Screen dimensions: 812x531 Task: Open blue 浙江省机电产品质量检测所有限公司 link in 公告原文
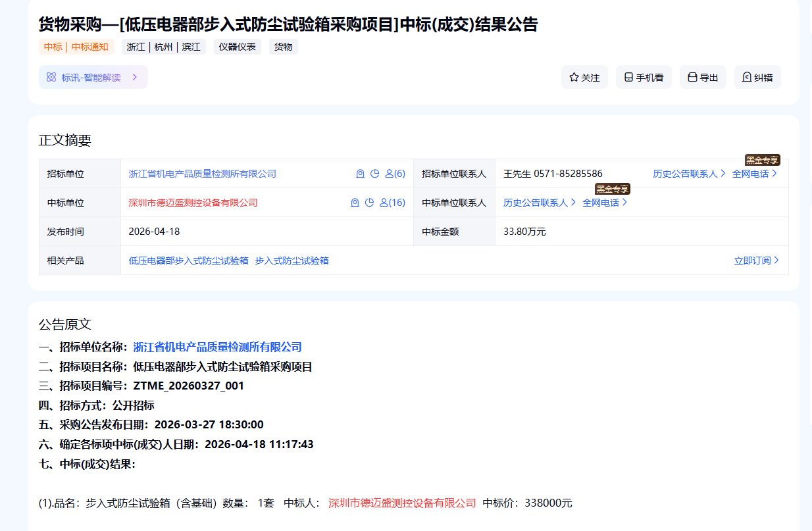218,347
